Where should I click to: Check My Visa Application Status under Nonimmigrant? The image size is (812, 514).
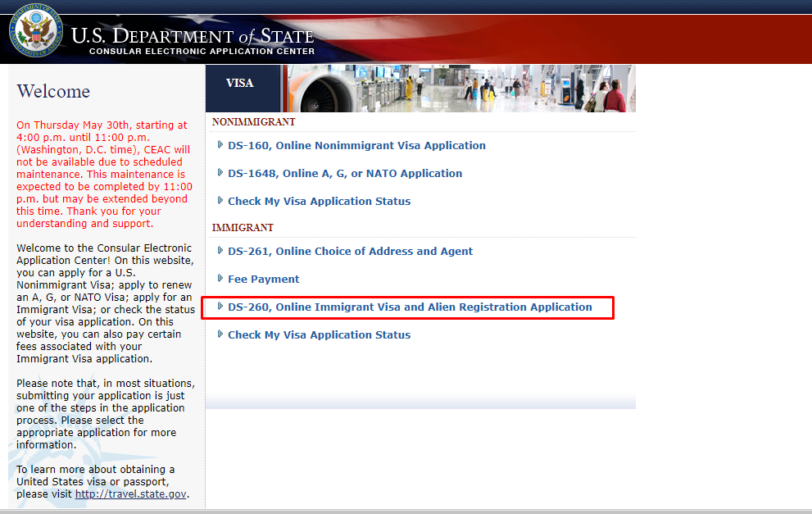(319, 202)
